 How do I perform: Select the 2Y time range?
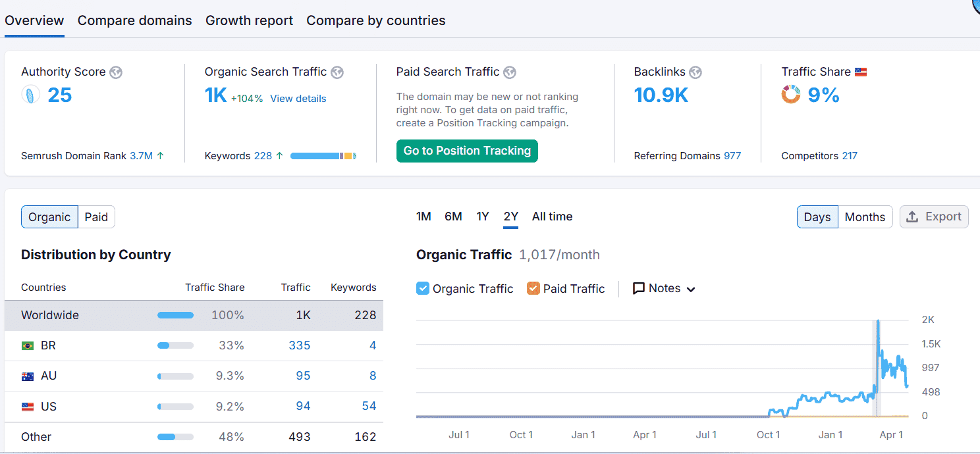[x=510, y=216]
